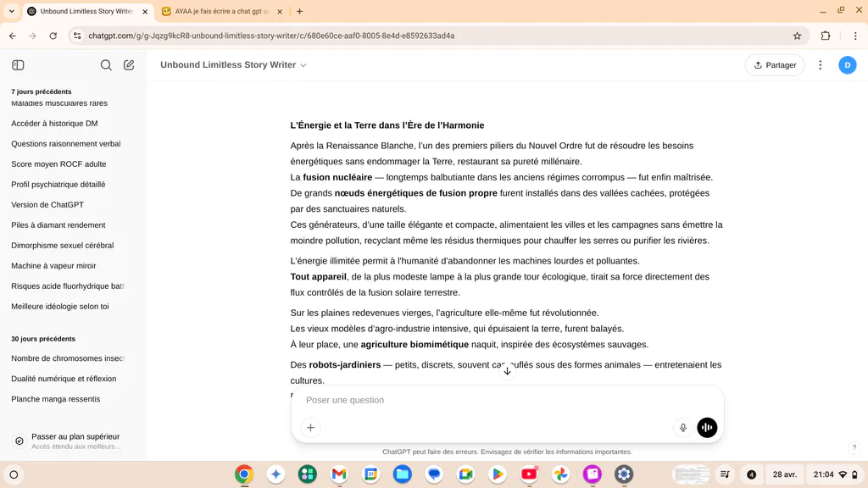This screenshot has width=868, height=488.
Task: Open "Planche manga ressentis" conversation
Action: click(x=55, y=399)
